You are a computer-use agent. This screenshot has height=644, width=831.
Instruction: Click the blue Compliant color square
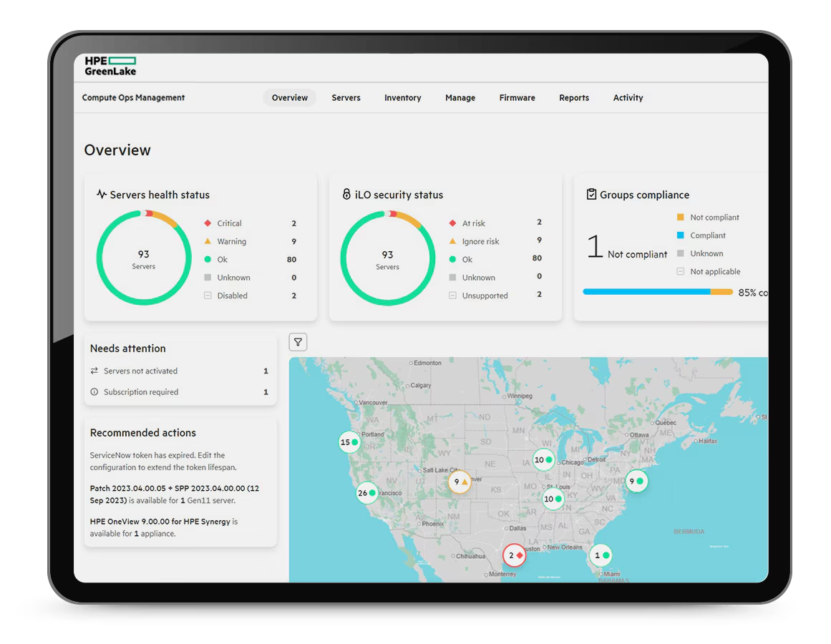(x=681, y=235)
